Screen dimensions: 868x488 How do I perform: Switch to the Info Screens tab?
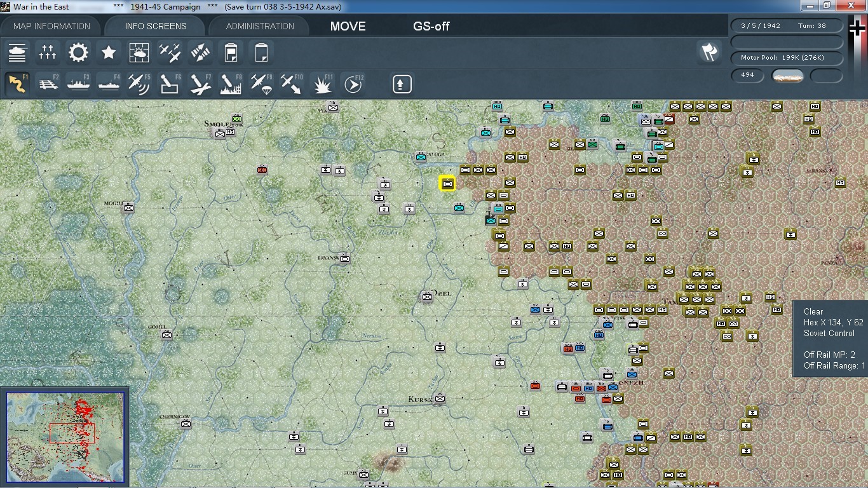click(156, 26)
